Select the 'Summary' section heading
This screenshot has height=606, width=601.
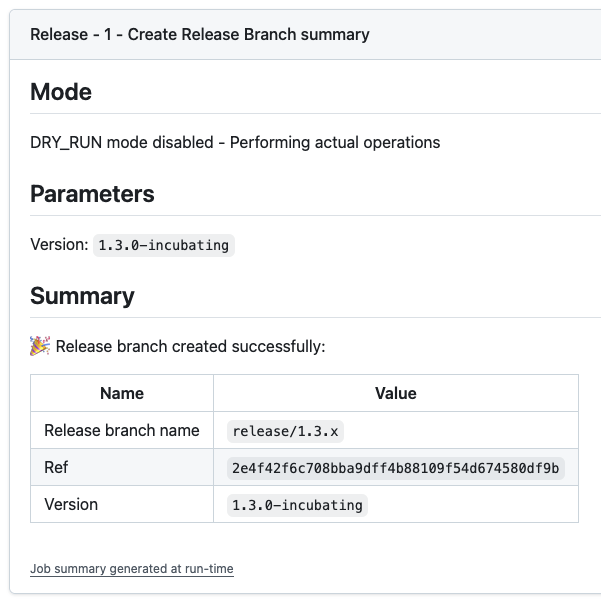pyautogui.click(x=82, y=296)
